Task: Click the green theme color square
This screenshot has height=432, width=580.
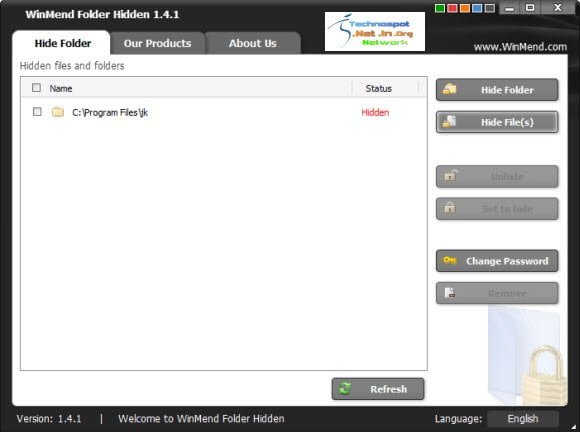Action: pyautogui.click(x=440, y=8)
